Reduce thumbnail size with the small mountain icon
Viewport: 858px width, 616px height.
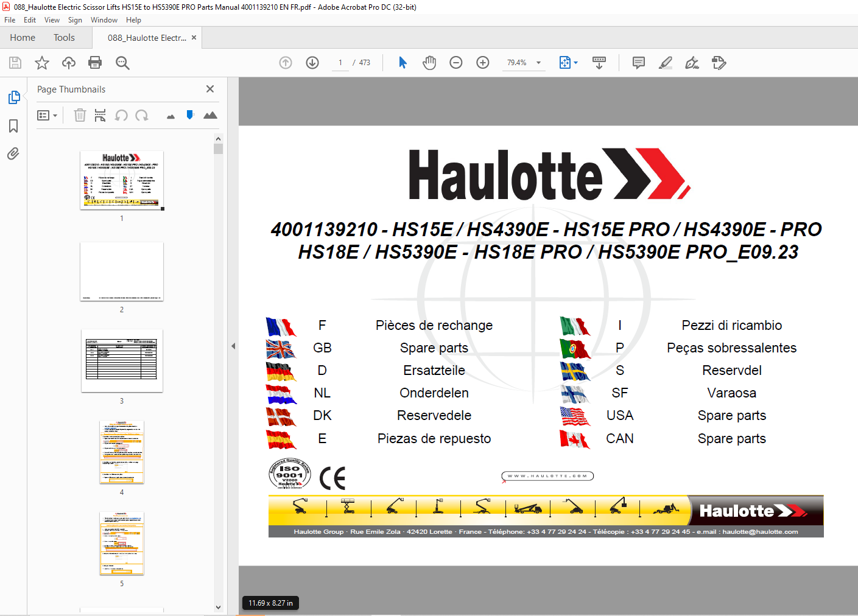tap(171, 116)
